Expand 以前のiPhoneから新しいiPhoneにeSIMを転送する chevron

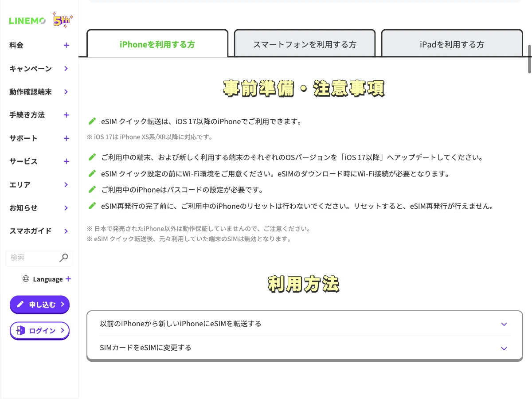pos(504,324)
